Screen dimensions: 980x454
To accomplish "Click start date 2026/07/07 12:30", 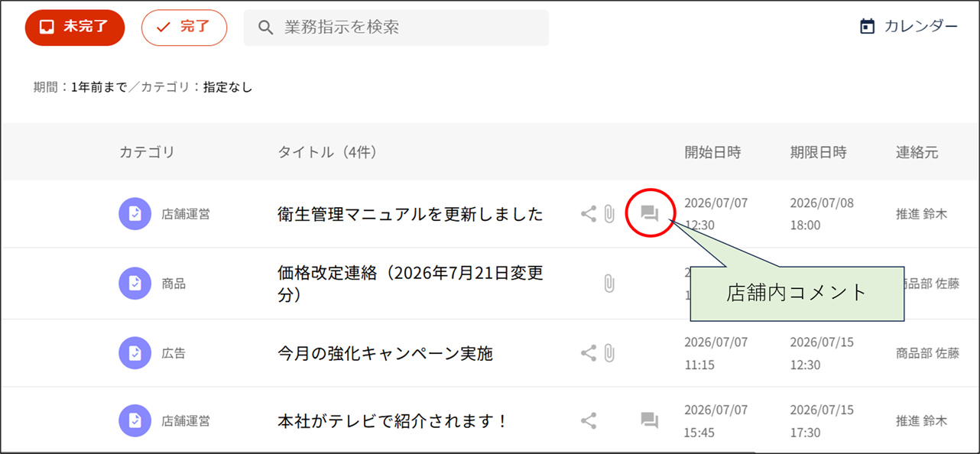I will point(716,214).
